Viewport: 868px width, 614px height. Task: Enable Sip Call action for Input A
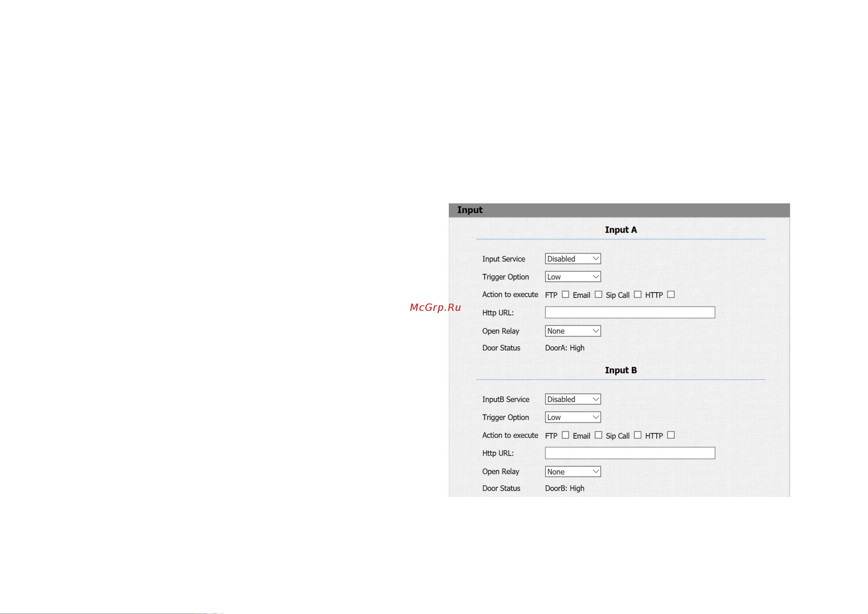pyautogui.click(x=638, y=294)
